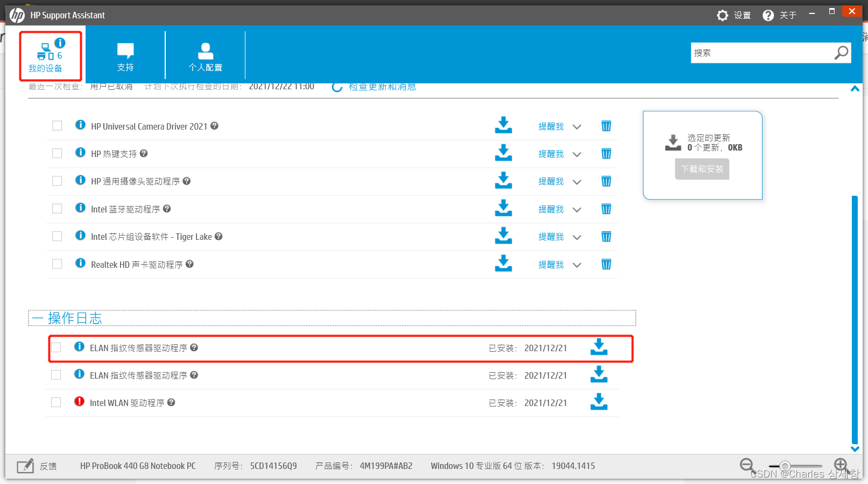Click the vertical blue scrollbar thumb
The width and height of the screenshot is (868, 484).
855,319
